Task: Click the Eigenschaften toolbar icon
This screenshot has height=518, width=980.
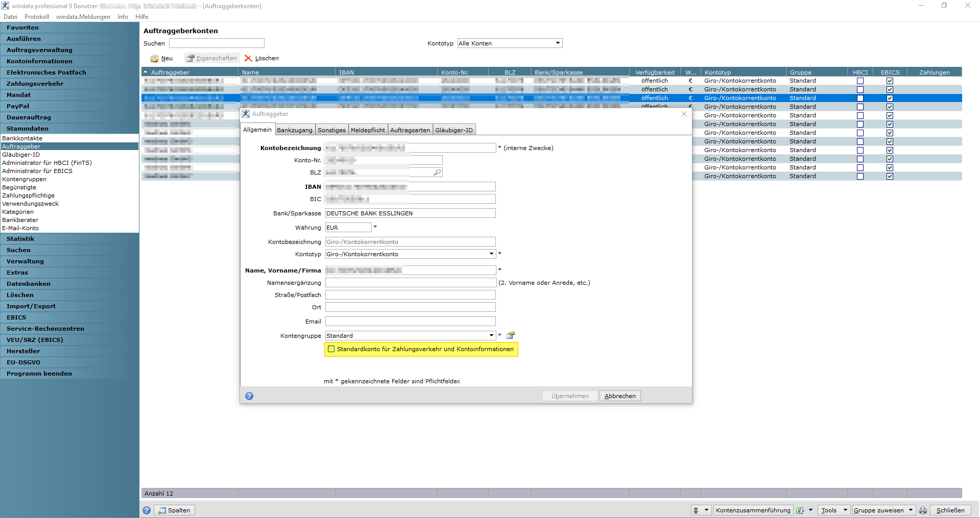Action: [190, 58]
